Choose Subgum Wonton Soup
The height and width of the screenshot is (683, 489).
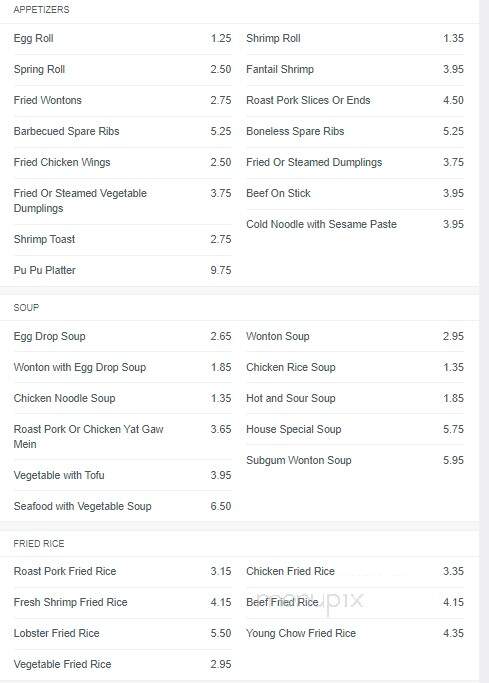tap(355, 460)
